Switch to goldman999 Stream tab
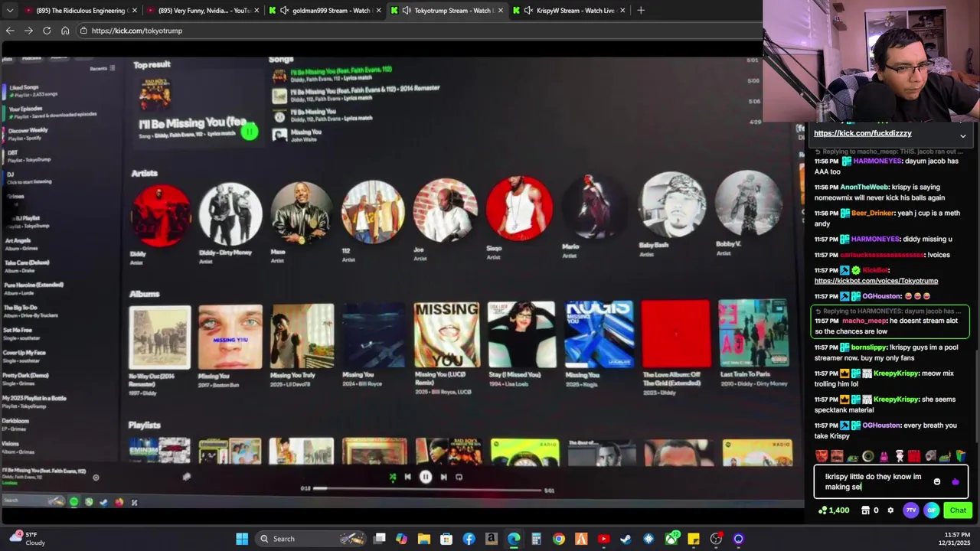Image resolution: width=980 pixels, height=551 pixels. tap(325, 11)
